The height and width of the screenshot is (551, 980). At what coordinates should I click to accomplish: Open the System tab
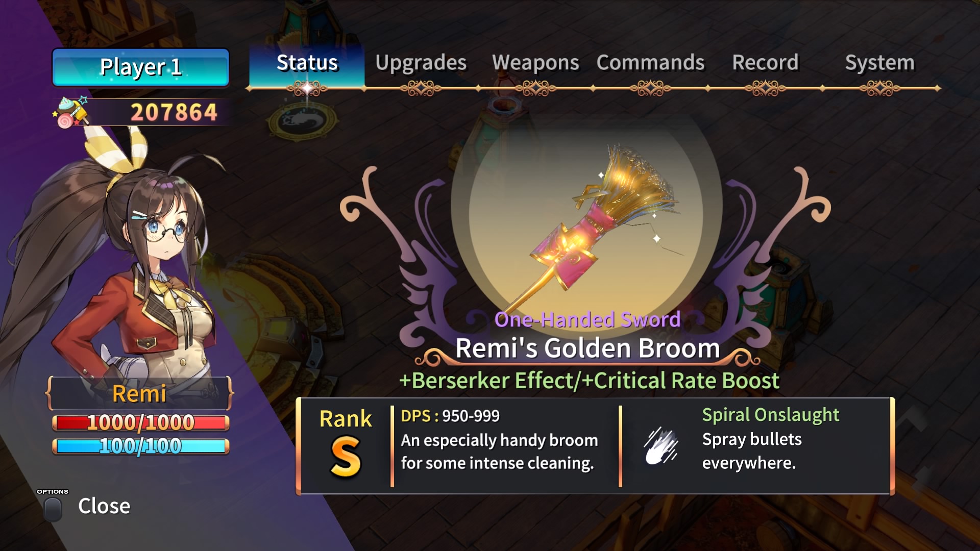coord(880,63)
